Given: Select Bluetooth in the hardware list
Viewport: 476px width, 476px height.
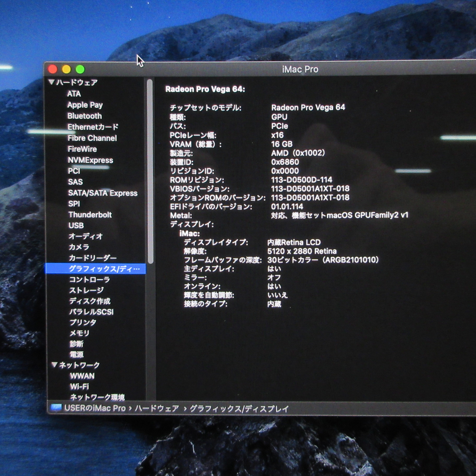Looking at the screenshot, I should click(x=84, y=116).
